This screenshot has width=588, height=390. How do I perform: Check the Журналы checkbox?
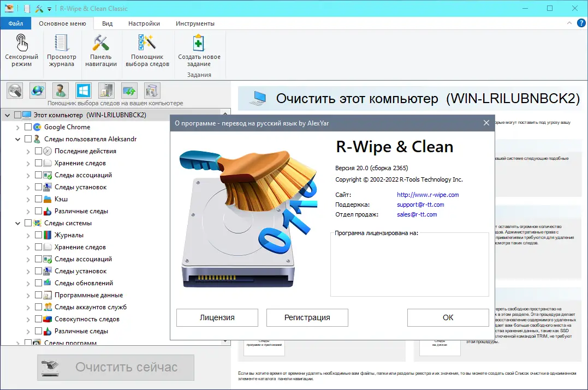pos(38,235)
